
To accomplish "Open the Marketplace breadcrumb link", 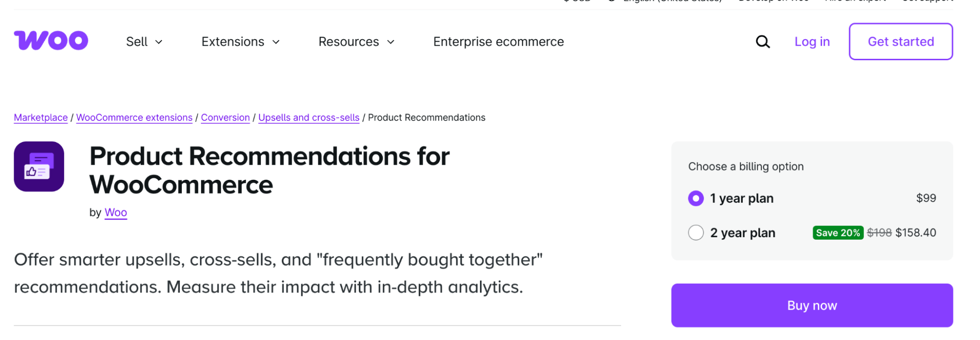I will pos(41,118).
